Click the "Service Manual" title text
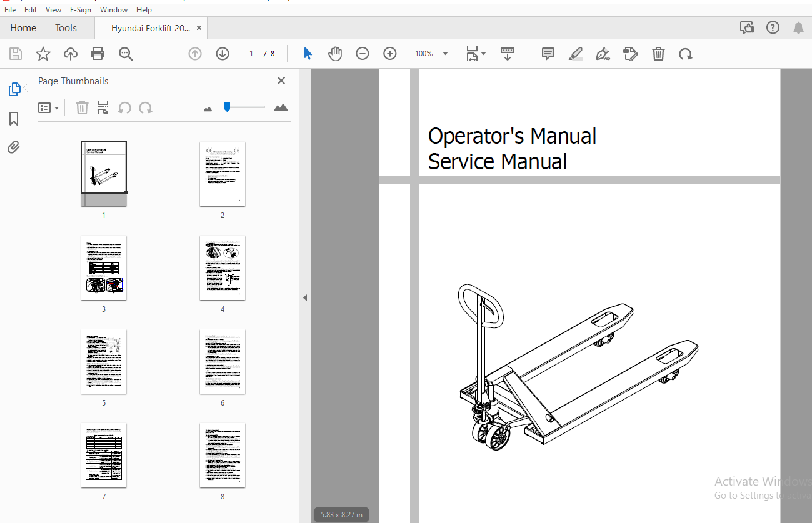The image size is (812, 523). click(498, 162)
